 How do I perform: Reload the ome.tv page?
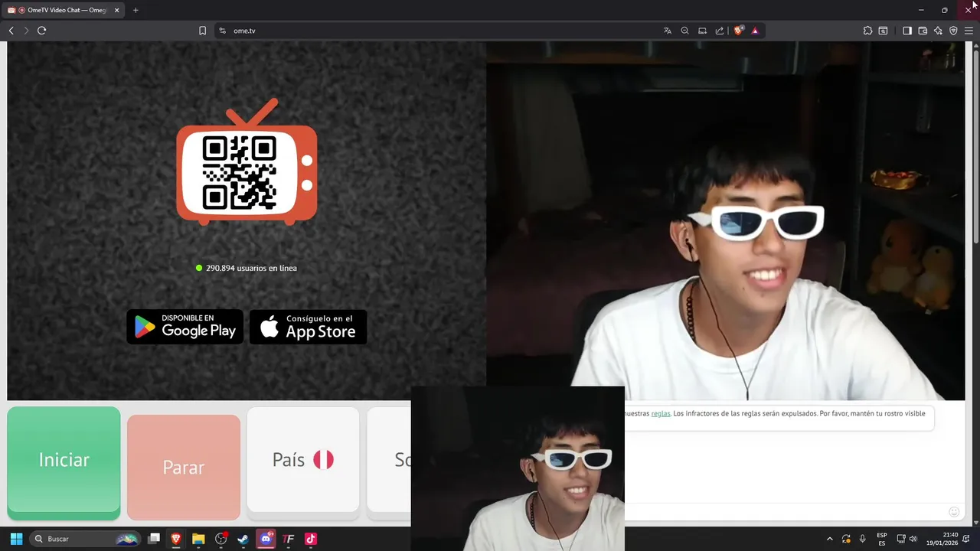tap(41, 31)
